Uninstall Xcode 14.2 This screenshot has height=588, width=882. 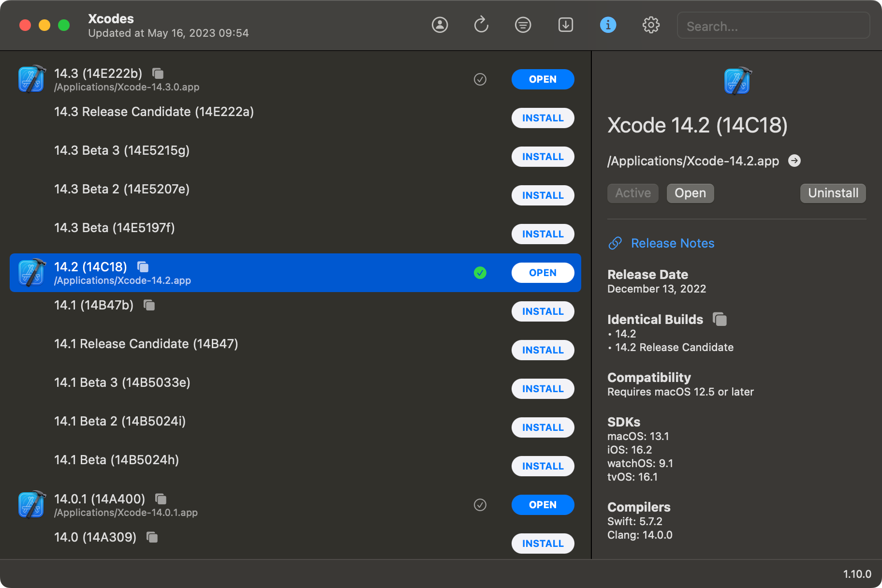[x=832, y=193]
